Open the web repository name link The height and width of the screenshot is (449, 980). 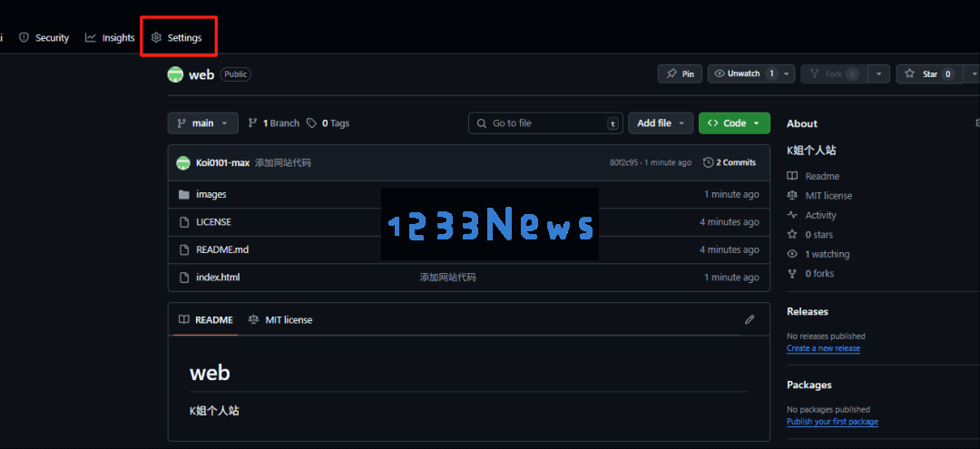(201, 75)
